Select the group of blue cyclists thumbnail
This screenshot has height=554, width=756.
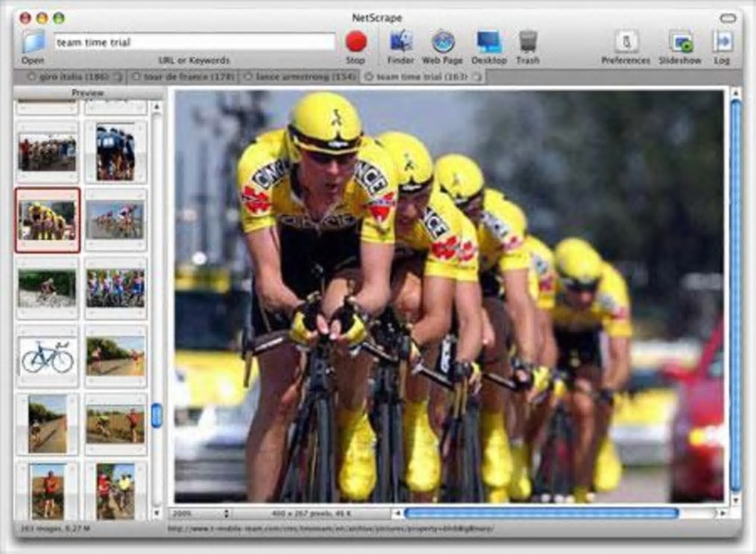[115, 288]
